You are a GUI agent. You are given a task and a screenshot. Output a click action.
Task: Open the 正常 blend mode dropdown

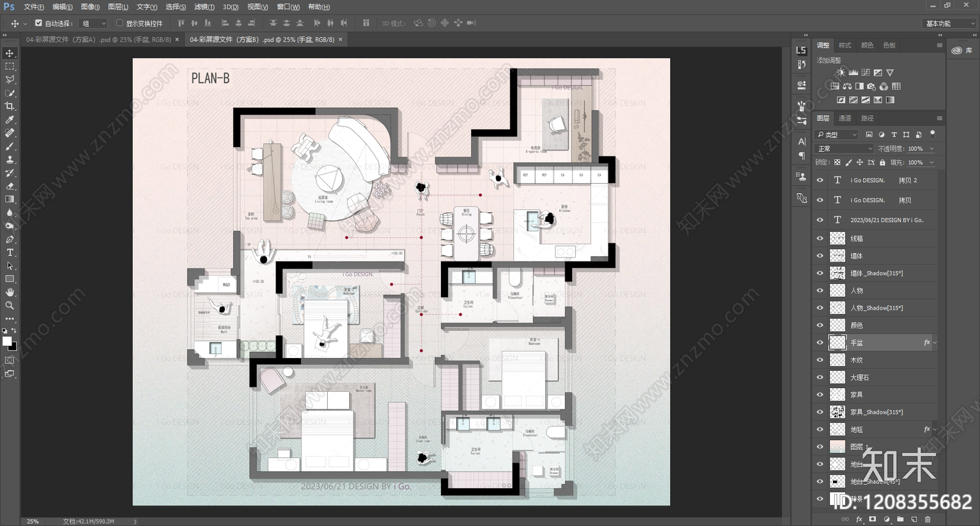(x=845, y=148)
